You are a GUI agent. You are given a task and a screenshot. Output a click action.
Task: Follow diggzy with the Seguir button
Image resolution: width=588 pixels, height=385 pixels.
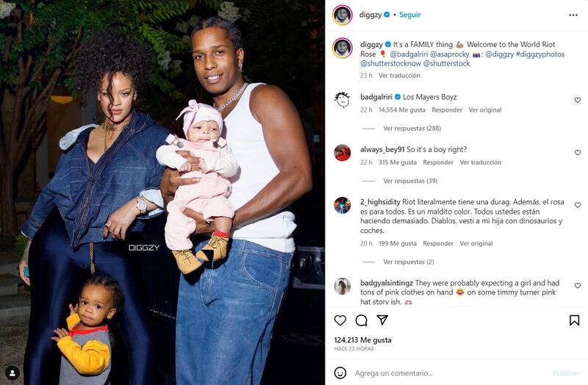pyautogui.click(x=410, y=15)
